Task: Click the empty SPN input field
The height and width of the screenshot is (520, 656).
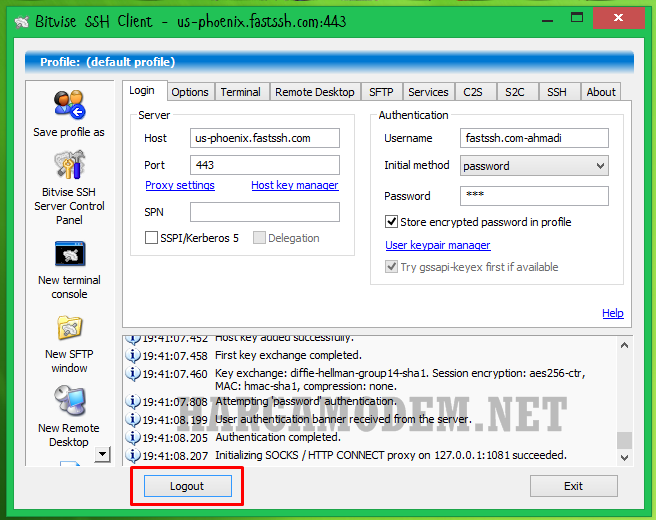Action: click(x=265, y=212)
